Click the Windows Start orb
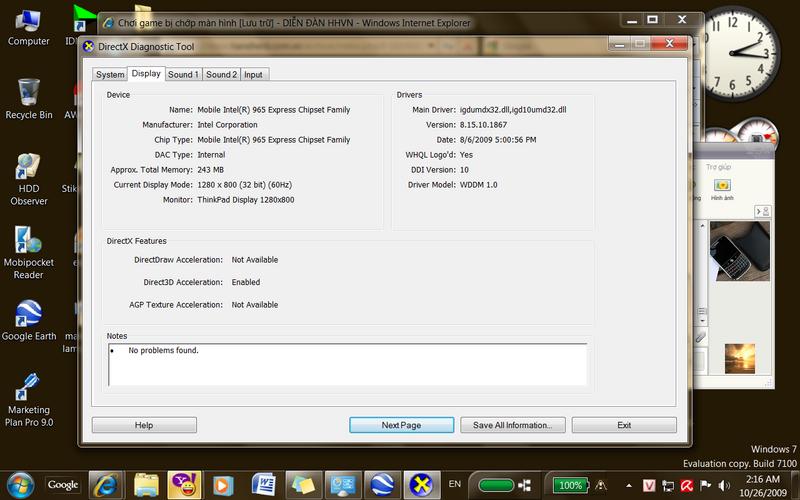The height and width of the screenshot is (500, 800). pyautogui.click(x=19, y=484)
